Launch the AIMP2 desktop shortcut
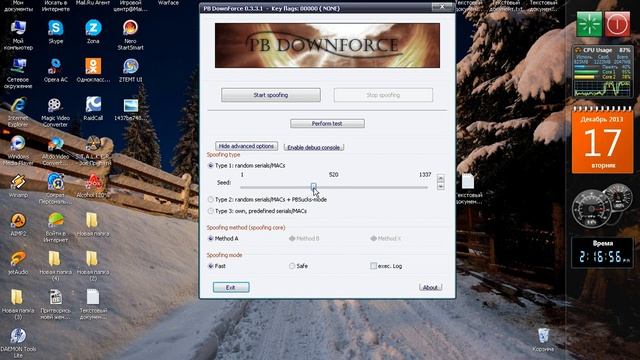This screenshot has height=360, width=640. [x=18, y=224]
